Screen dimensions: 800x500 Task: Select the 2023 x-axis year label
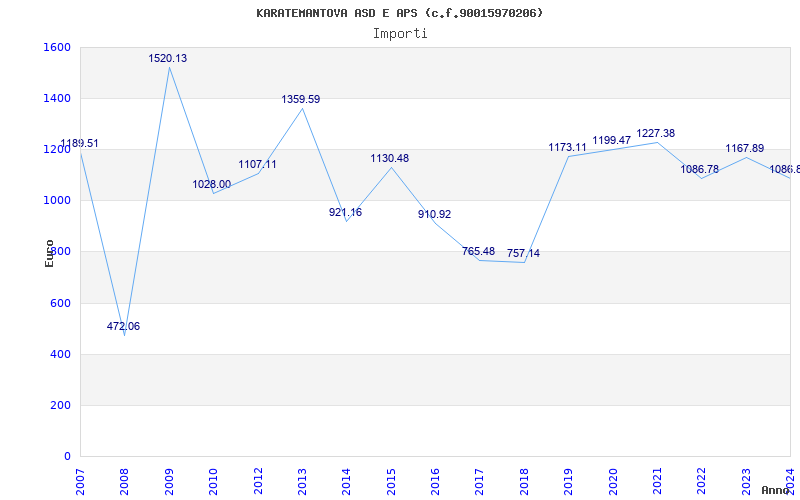point(746,482)
